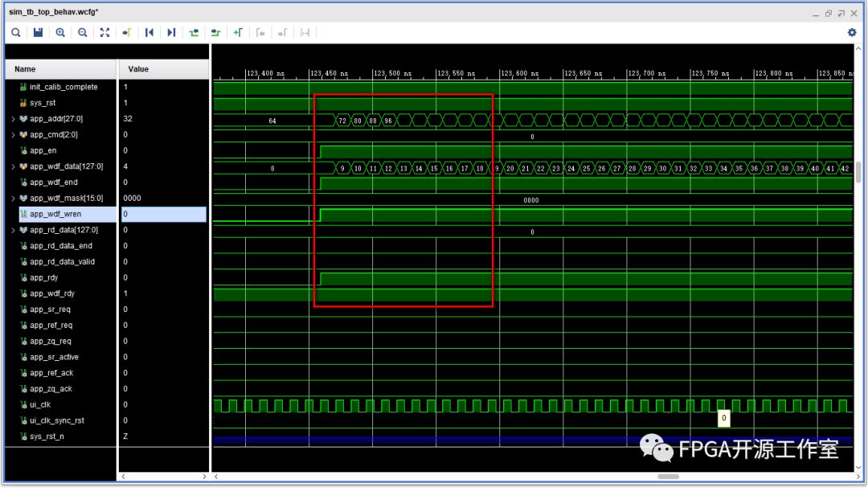Image resolution: width=868 pixels, height=488 pixels.
Task: Zoom in on the waveform
Action: (60, 32)
